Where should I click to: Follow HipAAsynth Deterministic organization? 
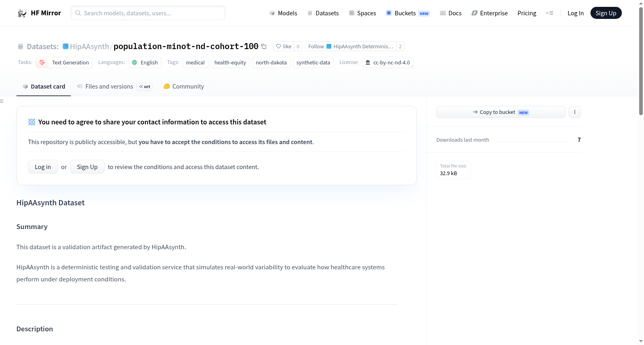point(351,46)
